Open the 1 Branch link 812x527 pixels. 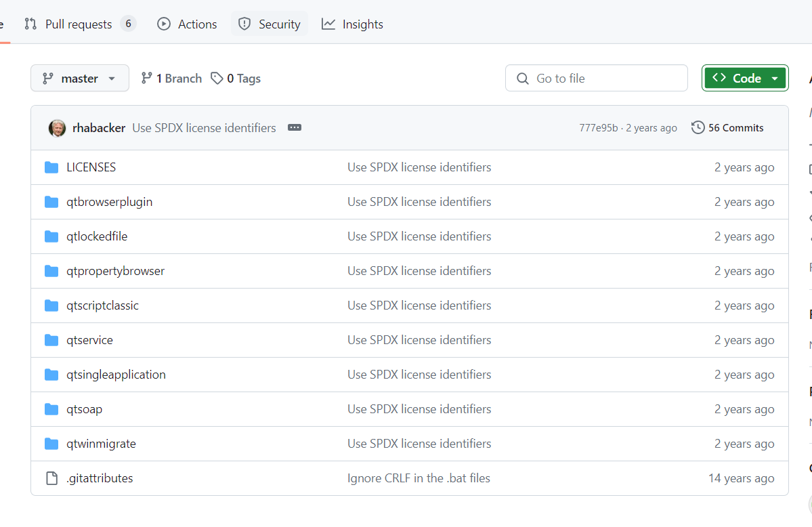click(171, 79)
